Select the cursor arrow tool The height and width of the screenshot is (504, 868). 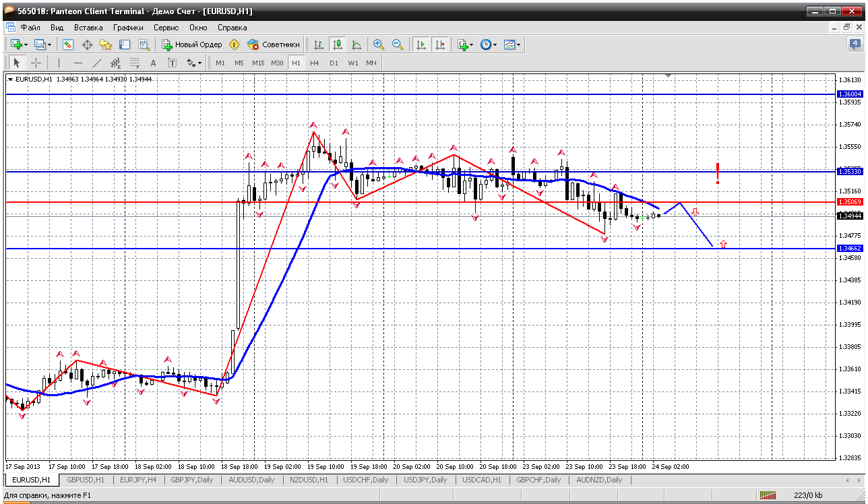[17, 63]
